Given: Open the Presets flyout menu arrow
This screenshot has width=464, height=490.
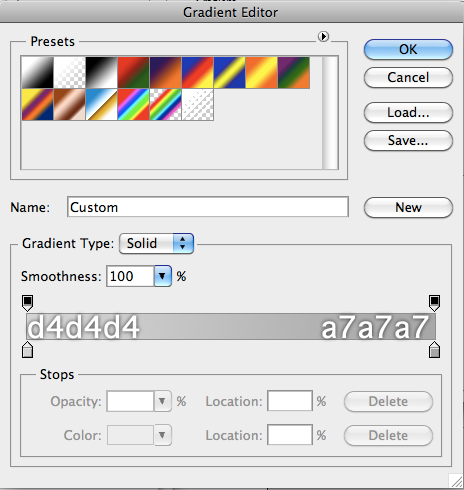Looking at the screenshot, I should pos(323,36).
